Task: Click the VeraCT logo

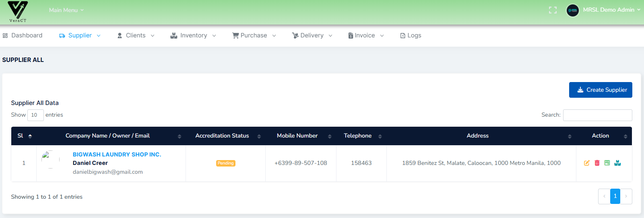Action: click(x=18, y=12)
